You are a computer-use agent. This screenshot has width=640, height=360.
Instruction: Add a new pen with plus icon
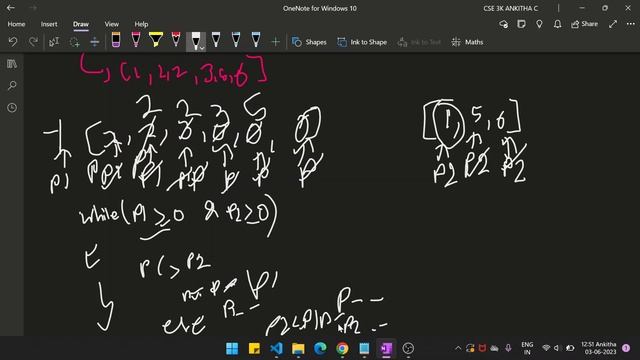[276, 42]
